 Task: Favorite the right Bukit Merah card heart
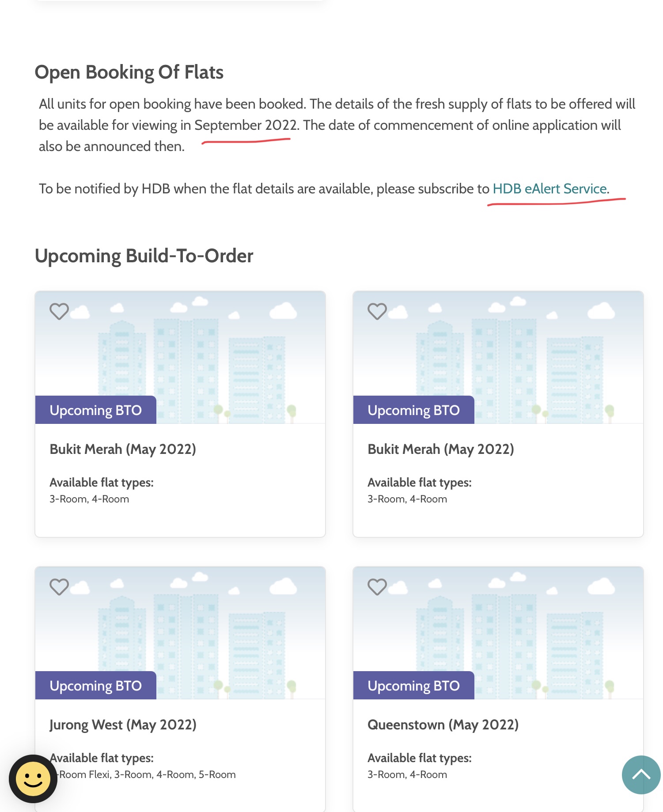tap(377, 311)
